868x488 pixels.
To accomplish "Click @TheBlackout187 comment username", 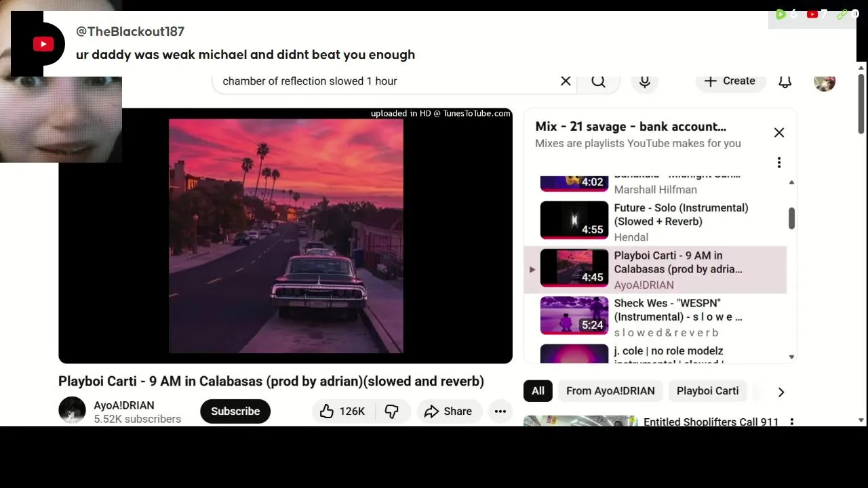I will pyautogui.click(x=130, y=31).
